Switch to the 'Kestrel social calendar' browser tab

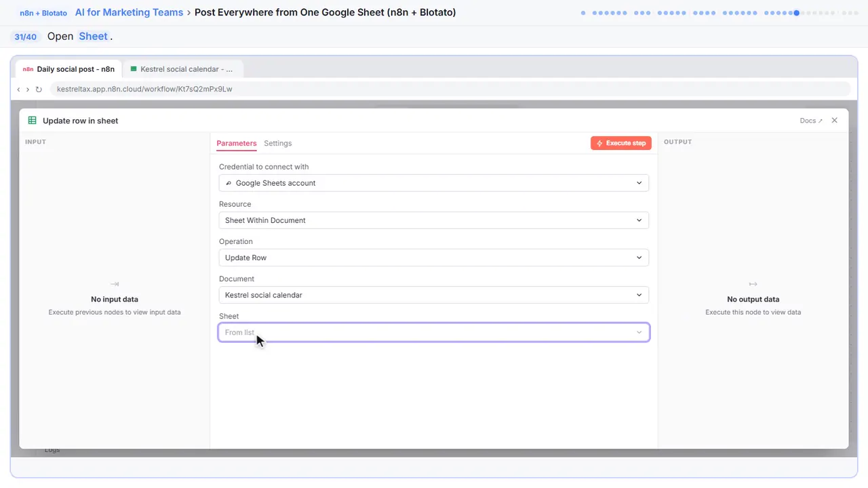pos(183,69)
